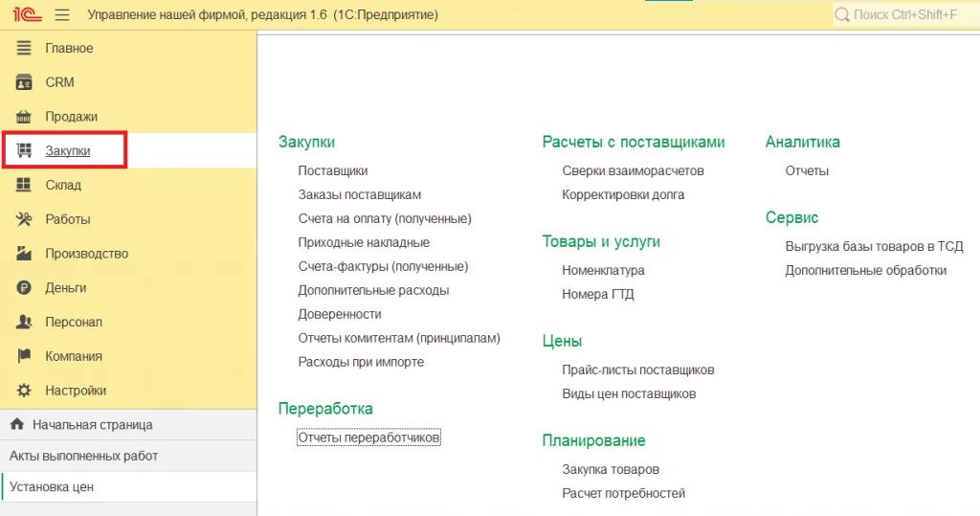Open Дополнительные расходы
This screenshot has width=980, height=516.
click(x=373, y=290)
